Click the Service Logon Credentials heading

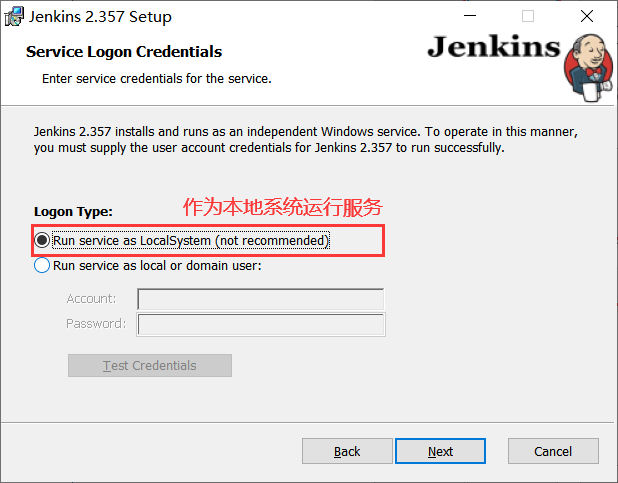[x=124, y=52]
